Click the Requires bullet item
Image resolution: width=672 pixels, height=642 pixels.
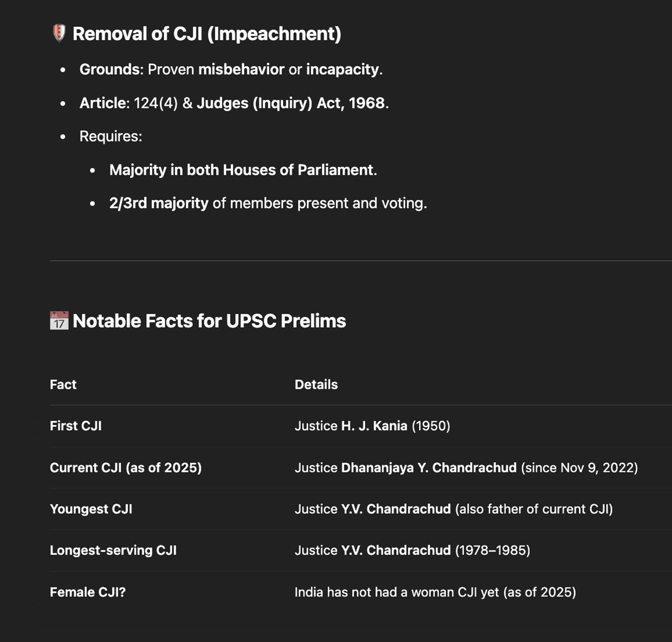pos(111,136)
